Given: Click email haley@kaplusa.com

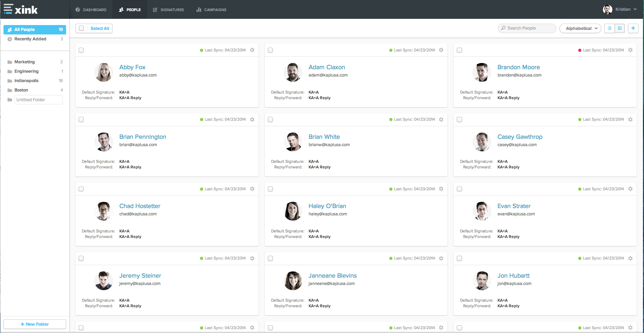Looking at the screenshot, I should [328, 214].
